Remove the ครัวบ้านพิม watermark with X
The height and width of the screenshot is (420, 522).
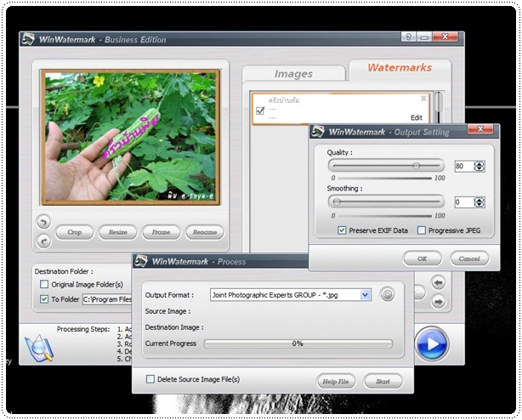click(x=423, y=98)
